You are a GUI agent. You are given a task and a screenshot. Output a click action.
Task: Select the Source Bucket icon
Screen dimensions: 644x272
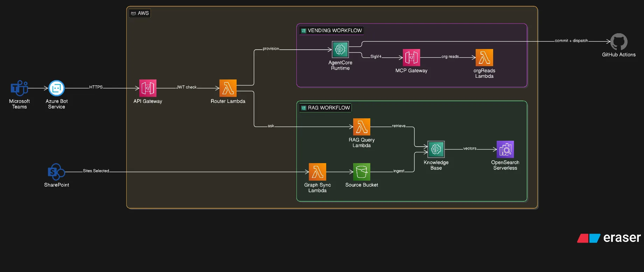pos(362,172)
